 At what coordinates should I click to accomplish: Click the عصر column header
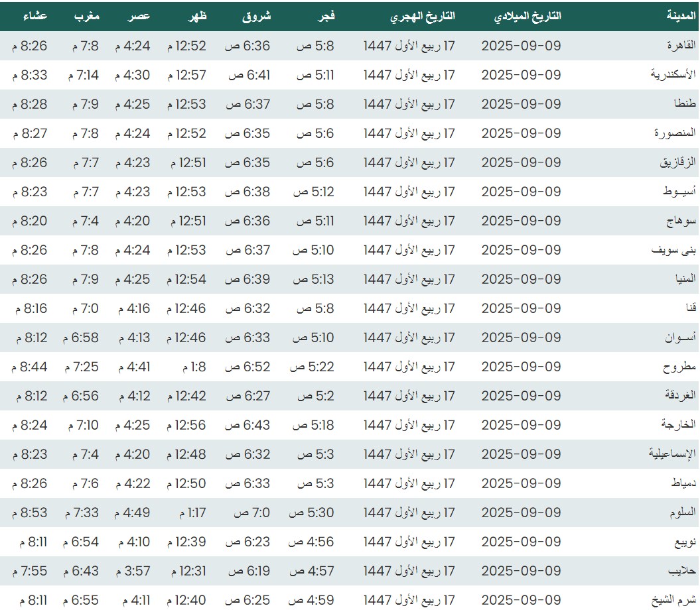(x=139, y=17)
